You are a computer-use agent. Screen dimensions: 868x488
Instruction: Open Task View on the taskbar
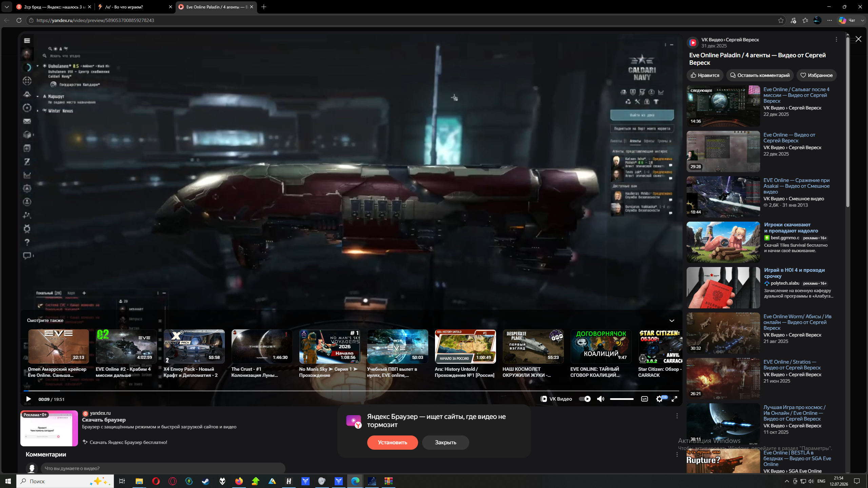coord(122,481)
